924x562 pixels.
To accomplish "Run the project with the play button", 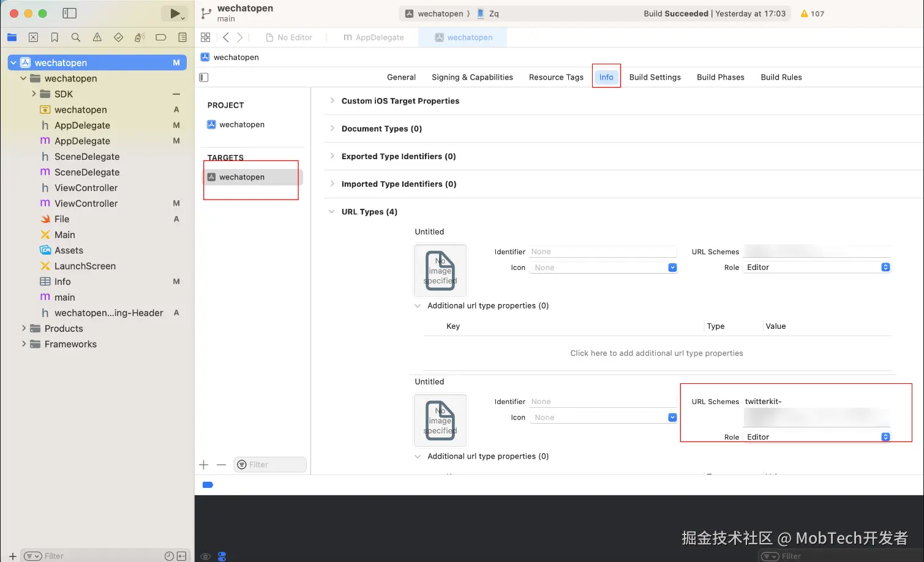I will (175, 13).
